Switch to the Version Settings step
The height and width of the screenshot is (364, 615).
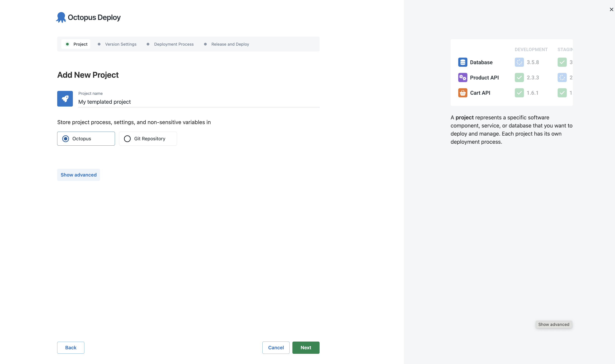click(x=121, y=44)
